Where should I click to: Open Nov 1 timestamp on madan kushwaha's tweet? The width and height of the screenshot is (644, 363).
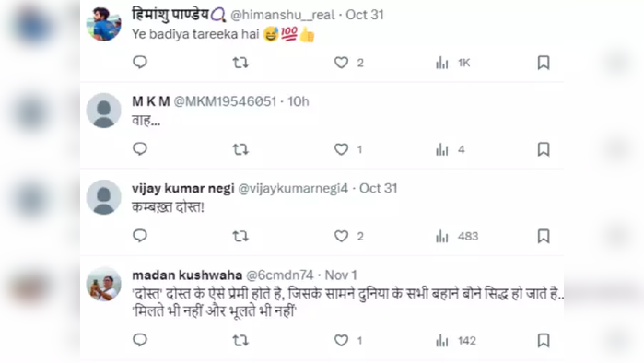click(341, 275)
